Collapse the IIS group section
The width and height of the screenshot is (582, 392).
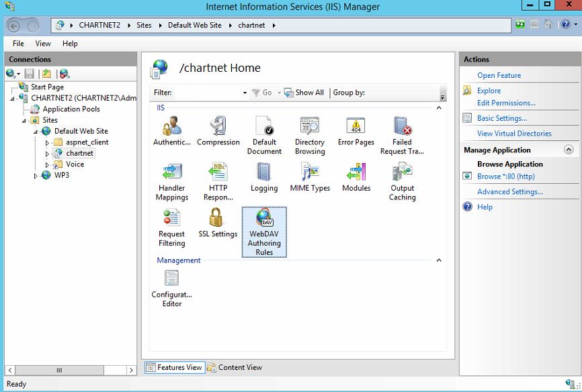tap(439, 108)
